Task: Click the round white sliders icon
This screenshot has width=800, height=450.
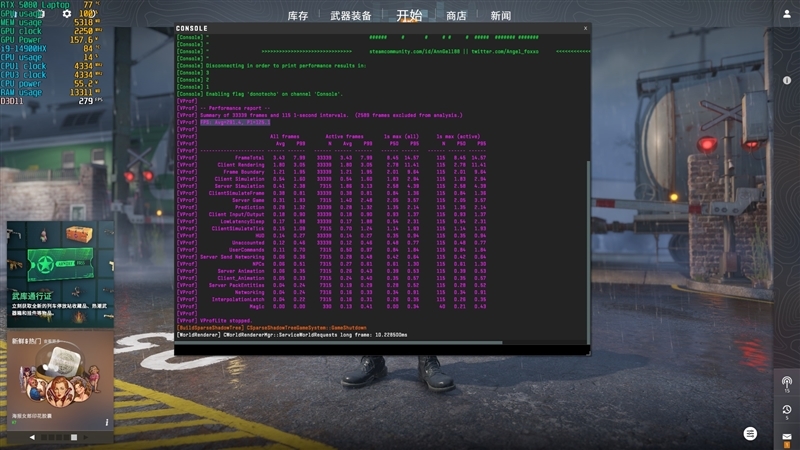Action: (750, 434)
